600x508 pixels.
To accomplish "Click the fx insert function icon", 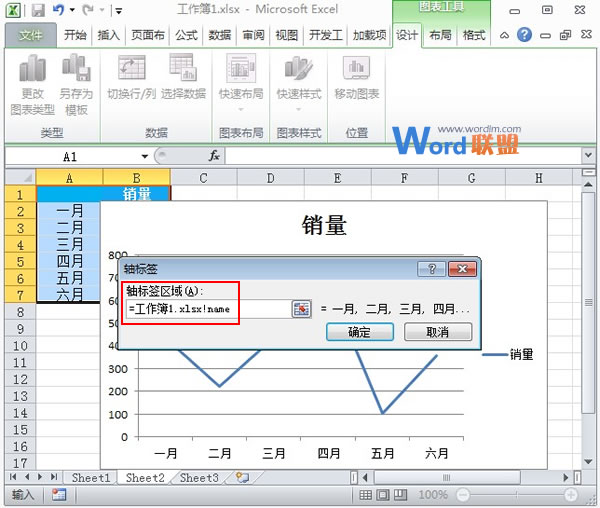I will [214, 156].
